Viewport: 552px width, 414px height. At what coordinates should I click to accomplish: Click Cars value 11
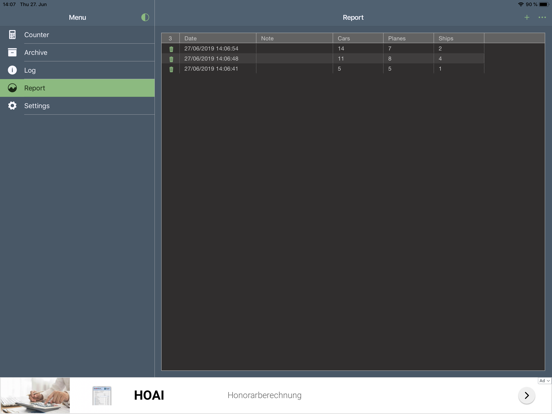click(x=341, y=59)
